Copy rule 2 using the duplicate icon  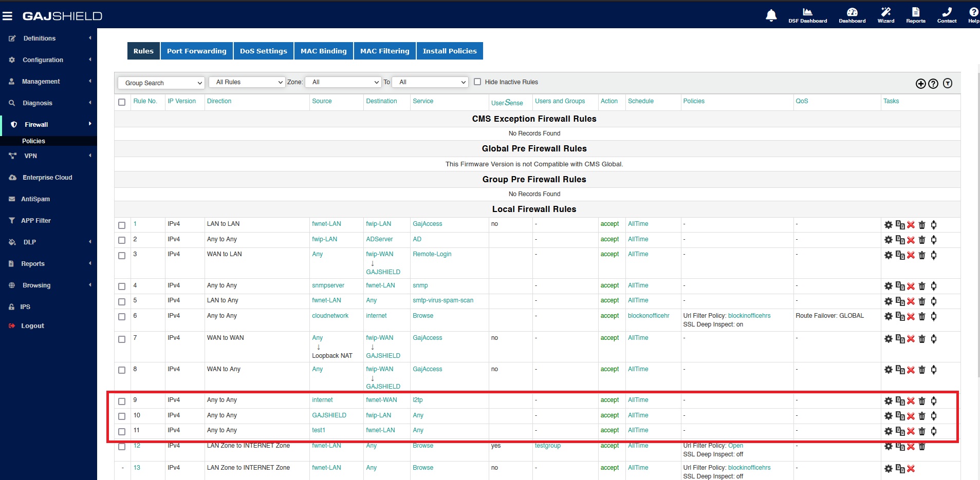[x=900, y=240]
